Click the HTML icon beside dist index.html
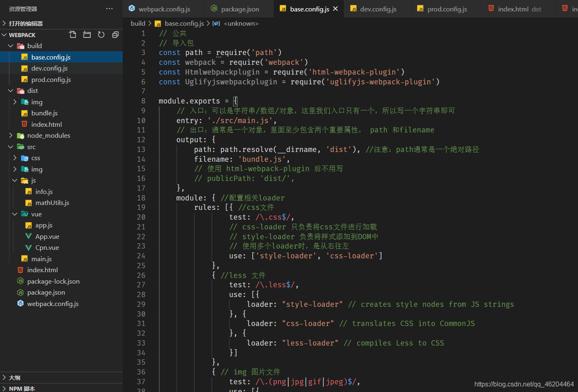This screenshot has height=392, width=578. tap(24, 124)
